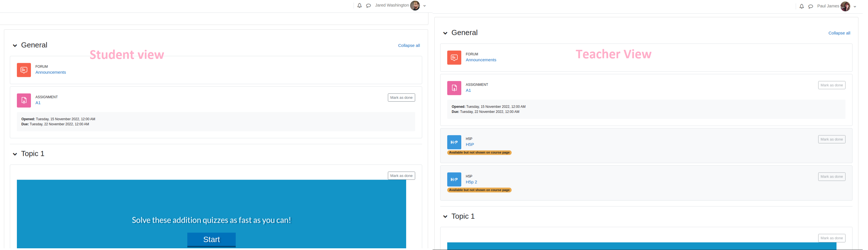The height and width of the screenshot is (250, 868).
Task: Click assignment icon in Student view
Action: (24, 101)
